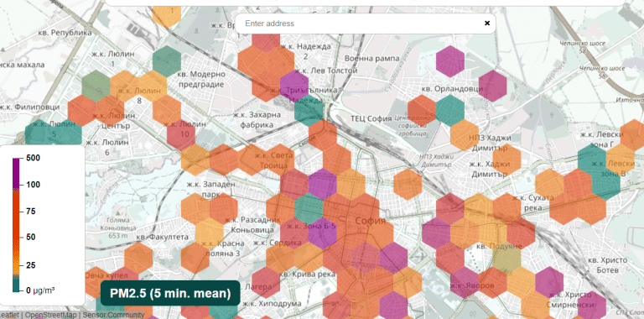The height and width of the screenshot is (319, 644).
Task: Select orange hexagon on ж.к. Хаджи Димитър
Action: pos(506,159)
